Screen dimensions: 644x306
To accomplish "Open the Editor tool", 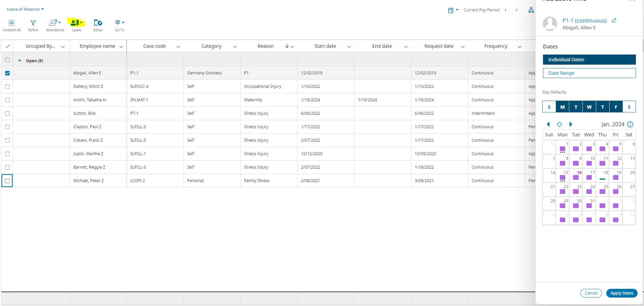I will (98, 23).
